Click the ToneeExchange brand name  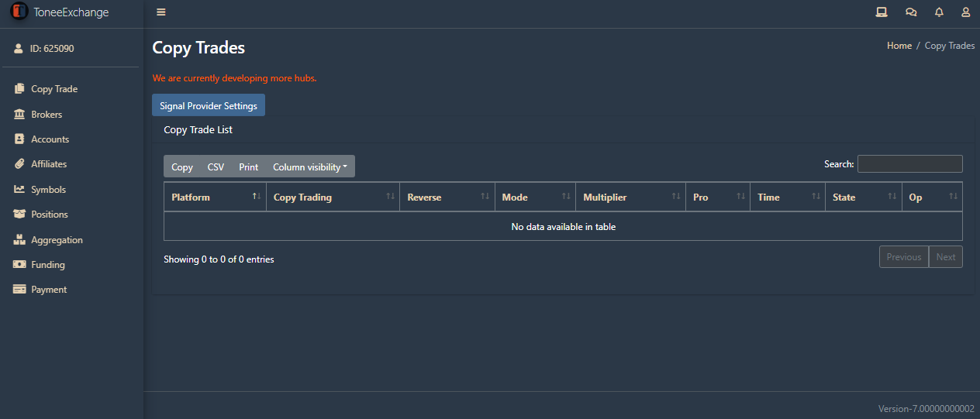pos(71,12)
